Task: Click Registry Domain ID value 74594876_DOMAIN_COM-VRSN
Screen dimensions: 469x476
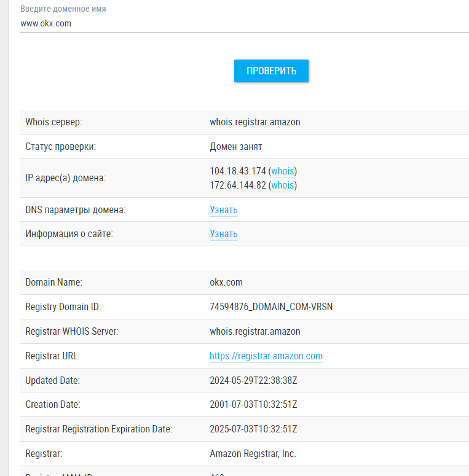Action: [271, 306]
